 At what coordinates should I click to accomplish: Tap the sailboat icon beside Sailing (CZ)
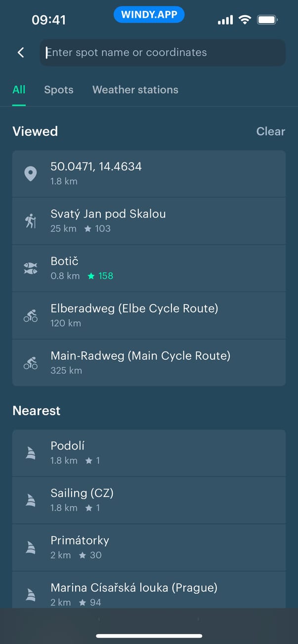click(x=31, y=500)
